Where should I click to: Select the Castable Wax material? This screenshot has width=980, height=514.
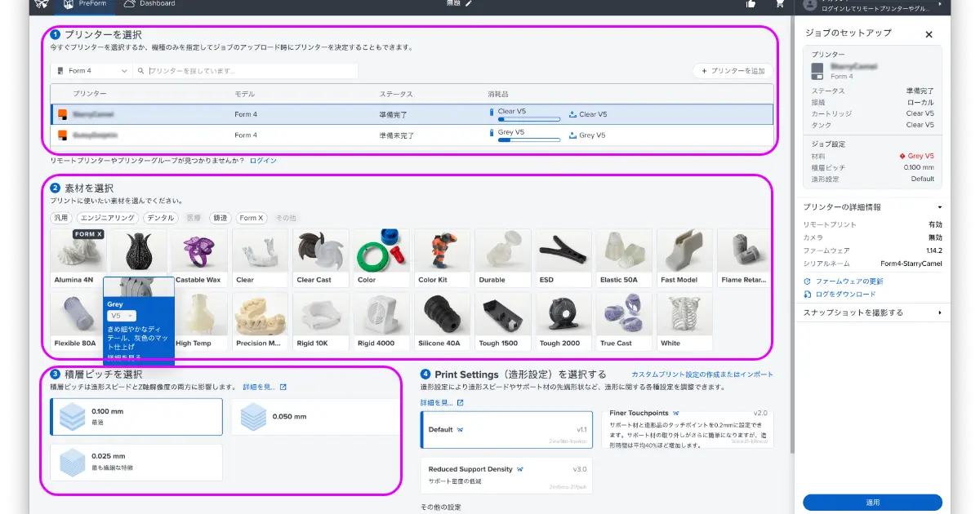point(198,257)
